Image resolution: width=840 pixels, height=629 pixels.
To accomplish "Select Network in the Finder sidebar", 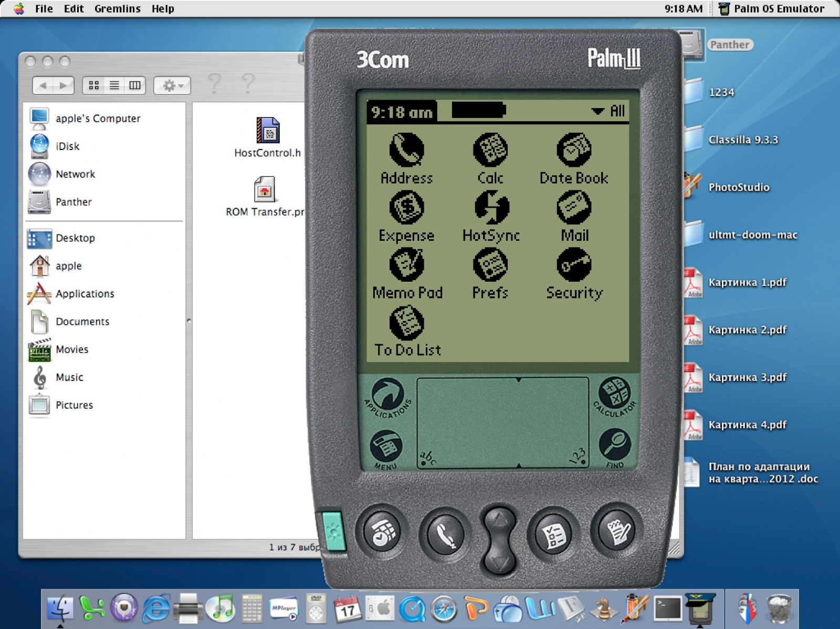I will tap(62, 174).
